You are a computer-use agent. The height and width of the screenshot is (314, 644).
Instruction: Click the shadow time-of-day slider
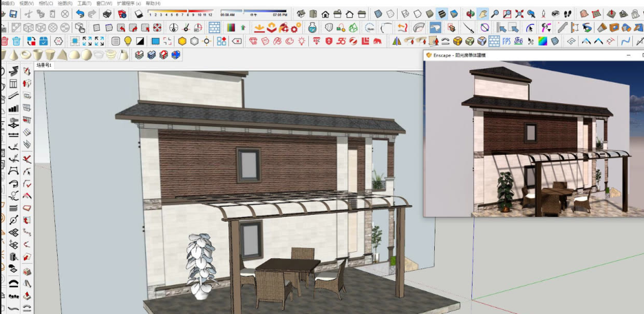[x=253, y=12]
